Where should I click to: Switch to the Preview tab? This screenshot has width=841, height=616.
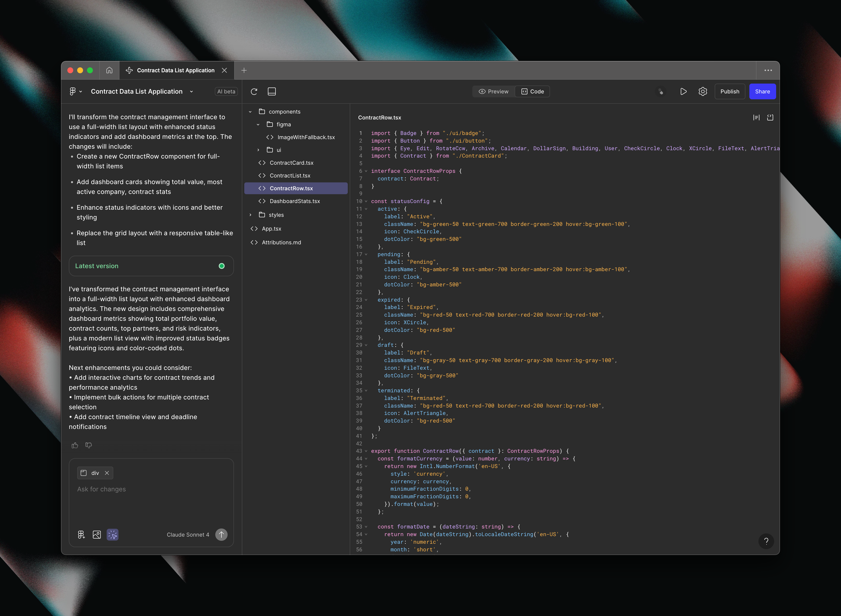pos(493,91)
